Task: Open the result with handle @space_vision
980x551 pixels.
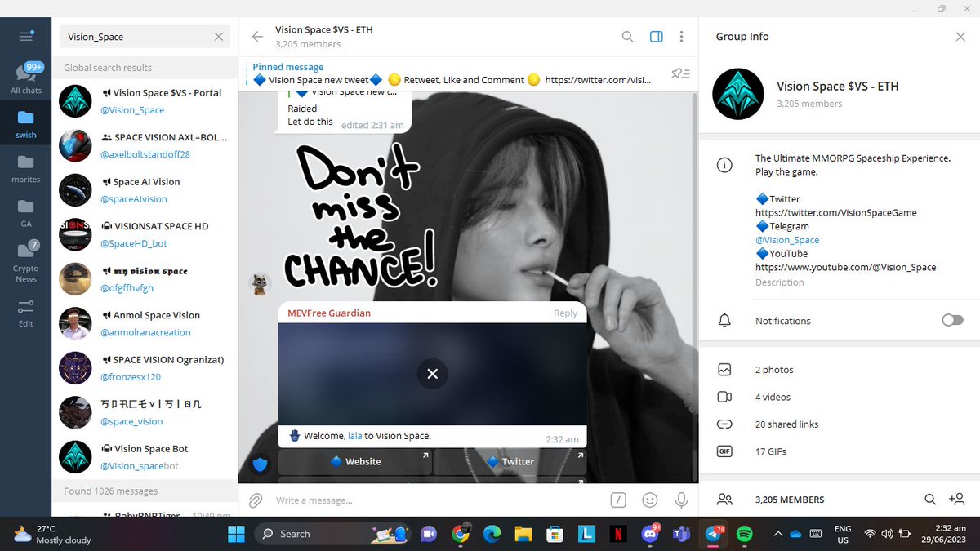Action: click(x=145, y=411)
